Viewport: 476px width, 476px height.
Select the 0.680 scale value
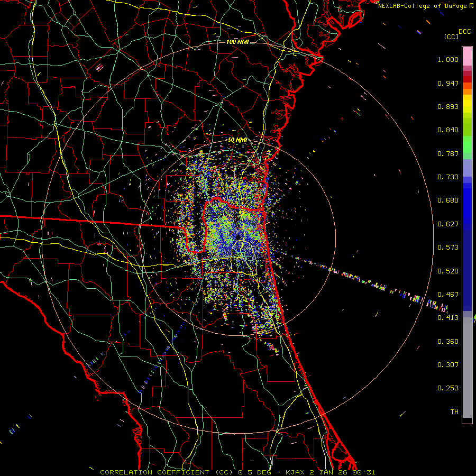pyautogui.click(x=448, y=200)
